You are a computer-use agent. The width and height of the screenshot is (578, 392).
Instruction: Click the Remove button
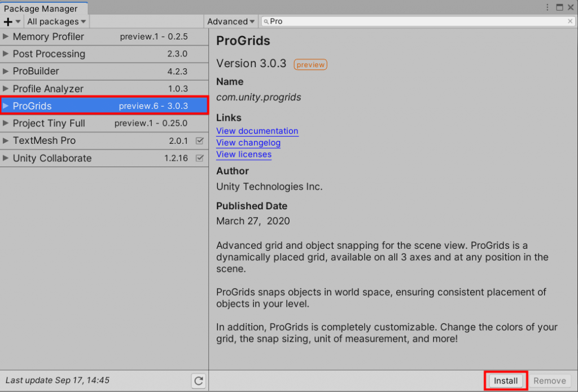(549, 381)
